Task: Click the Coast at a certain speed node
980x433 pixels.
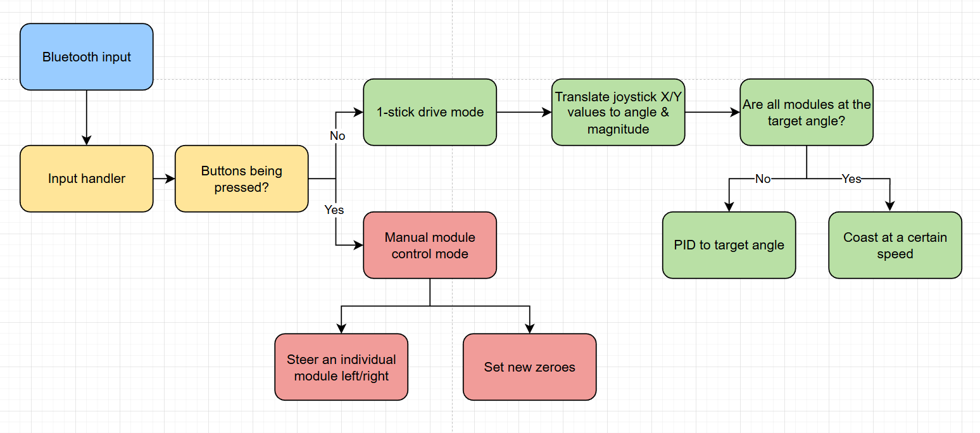Action: (895, 245)
